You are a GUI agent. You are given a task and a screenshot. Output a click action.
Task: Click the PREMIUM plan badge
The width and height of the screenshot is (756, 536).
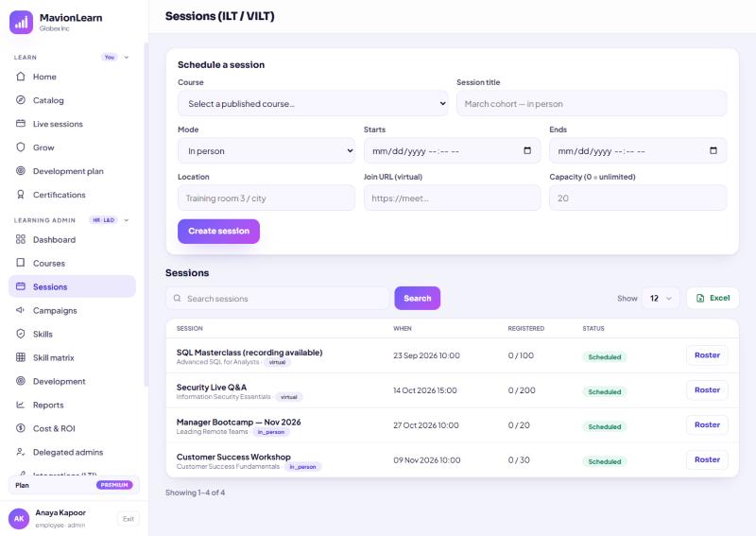pyautogui.click(x=114, y=485)
